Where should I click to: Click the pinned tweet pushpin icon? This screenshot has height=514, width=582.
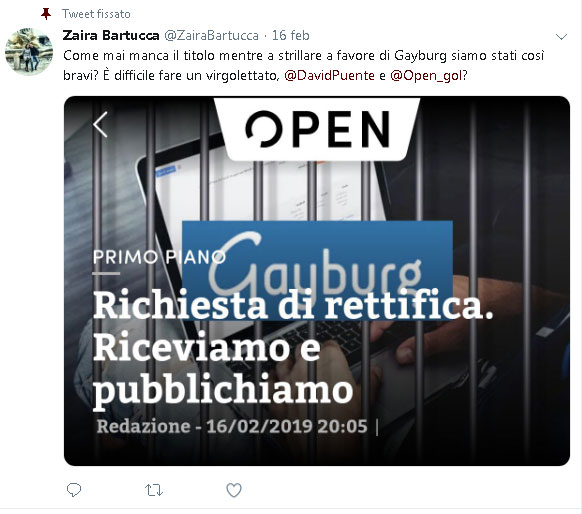pyautogui.click(x=46, y=14)
